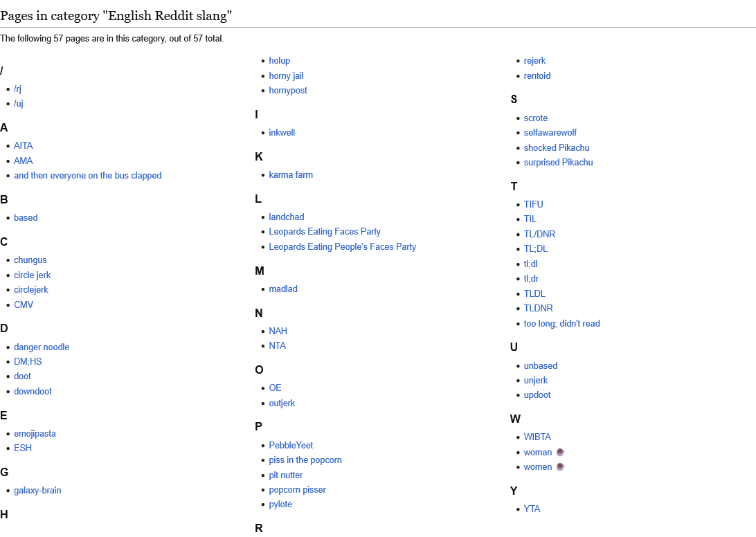
Task: Open the landchad entry
Action: point(287,217)
